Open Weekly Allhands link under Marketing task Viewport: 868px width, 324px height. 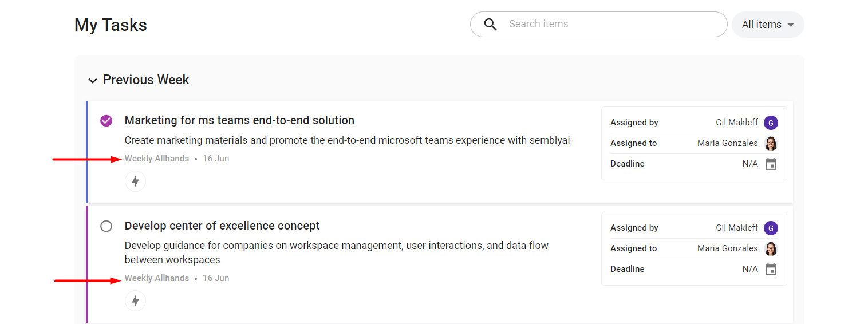pos(157,159)
